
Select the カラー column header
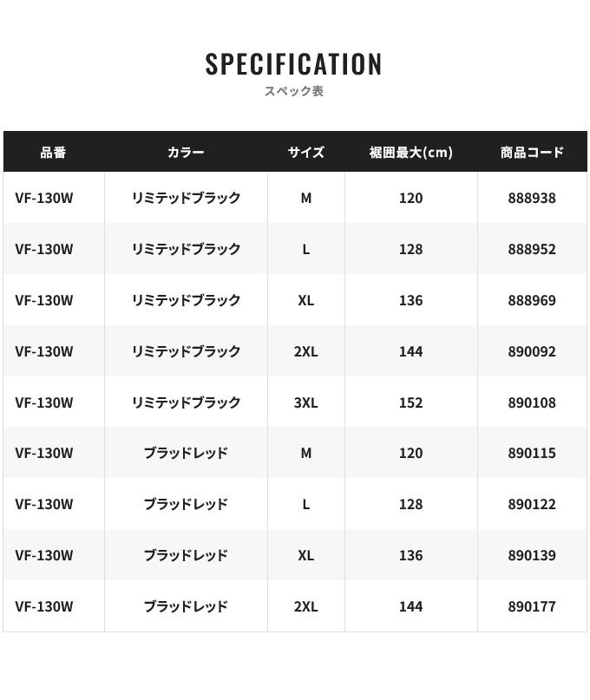tap(186, 153)
